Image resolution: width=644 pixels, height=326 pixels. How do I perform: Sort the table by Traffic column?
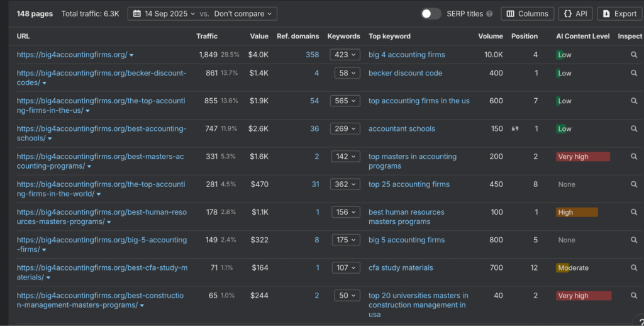click(207, 37)
